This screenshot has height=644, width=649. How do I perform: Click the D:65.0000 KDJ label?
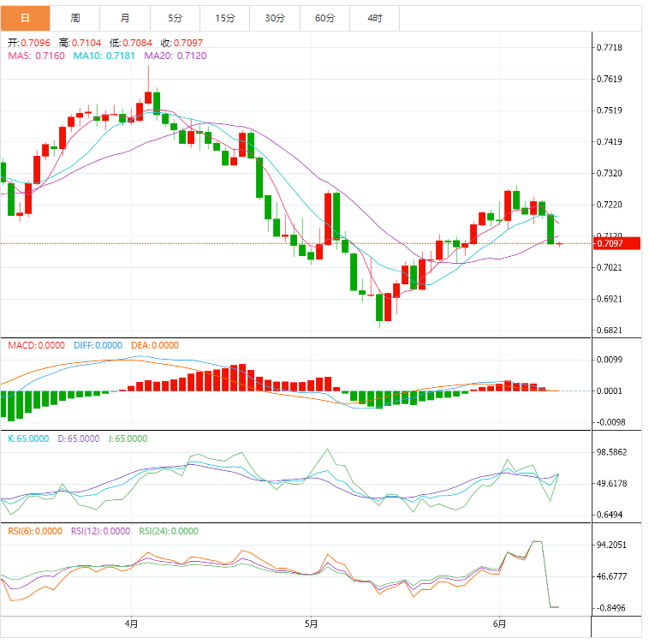[78, 438]
